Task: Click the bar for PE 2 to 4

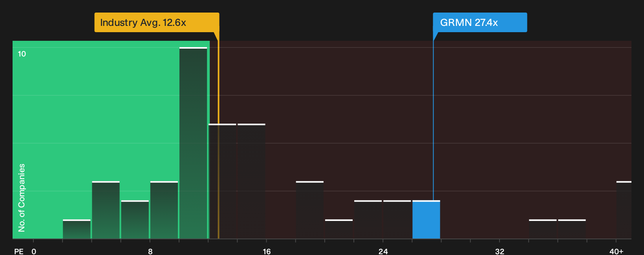Action: point(77,229)
